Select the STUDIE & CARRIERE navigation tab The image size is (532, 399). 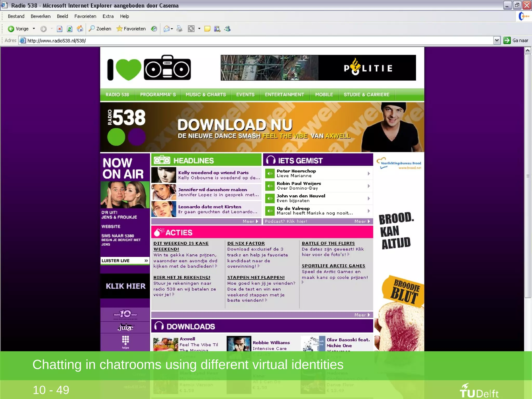[x=367, y=95]
